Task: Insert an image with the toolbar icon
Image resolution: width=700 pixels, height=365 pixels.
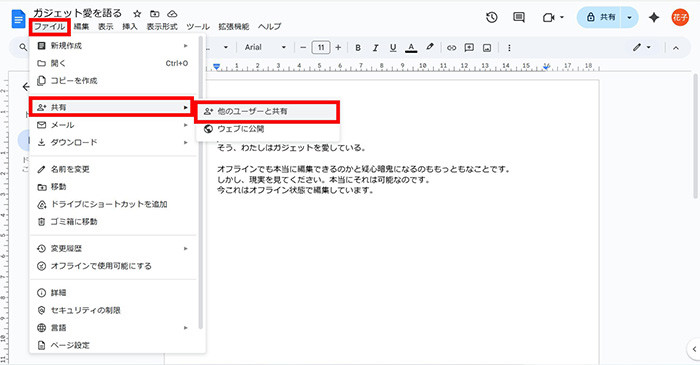Action: pyautogui.click(x=487, y=47)
